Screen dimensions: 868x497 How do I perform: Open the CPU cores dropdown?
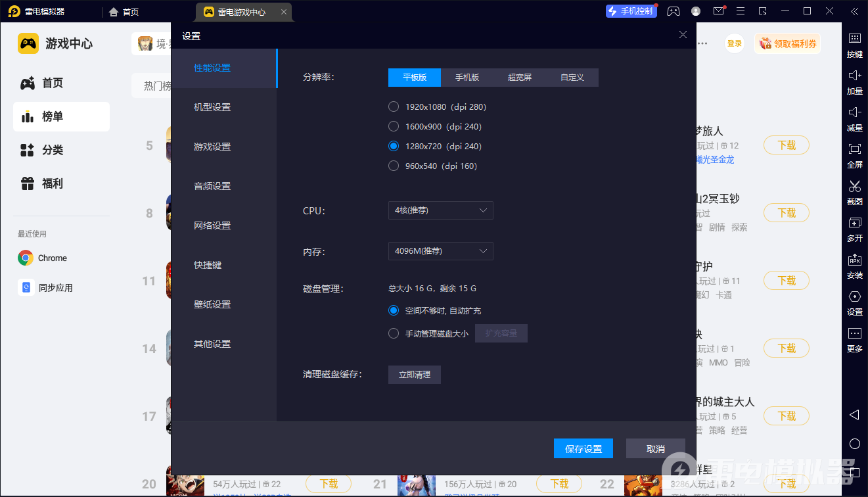[440, 210]
